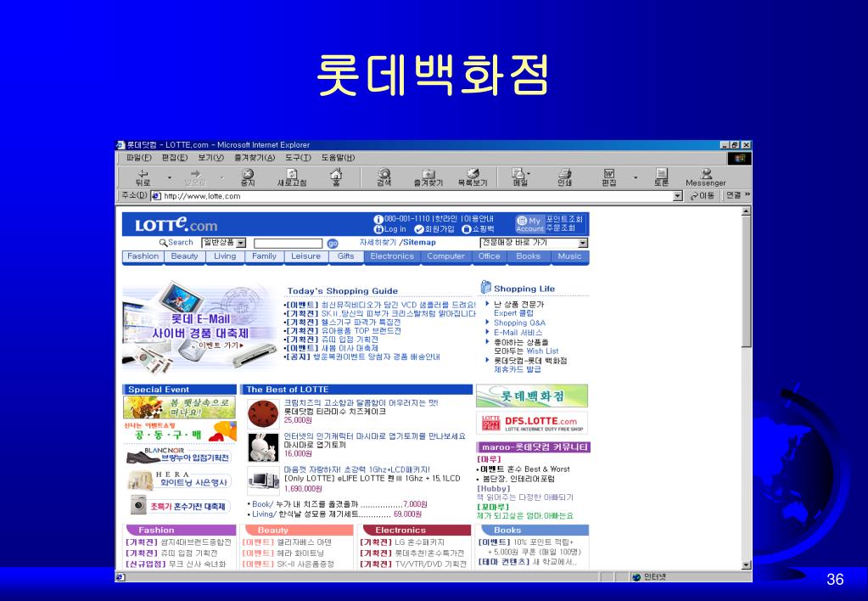The image size is (868, 601).
Task: Click the 주문조회 link
Action: point(560,228)
